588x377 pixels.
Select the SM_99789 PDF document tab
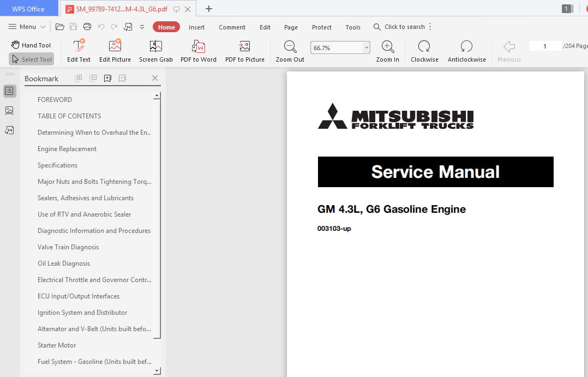(x=122, y=9)
